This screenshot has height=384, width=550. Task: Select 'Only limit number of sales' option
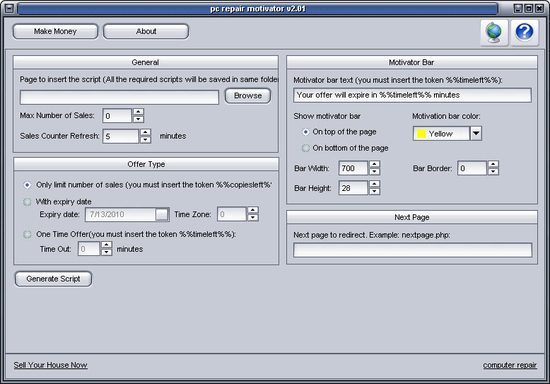(27, 185)
